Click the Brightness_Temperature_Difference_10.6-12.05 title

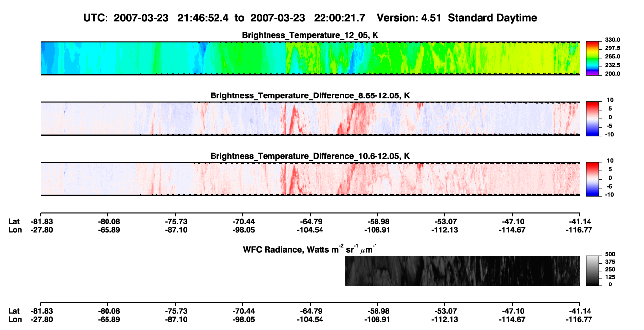310,156
